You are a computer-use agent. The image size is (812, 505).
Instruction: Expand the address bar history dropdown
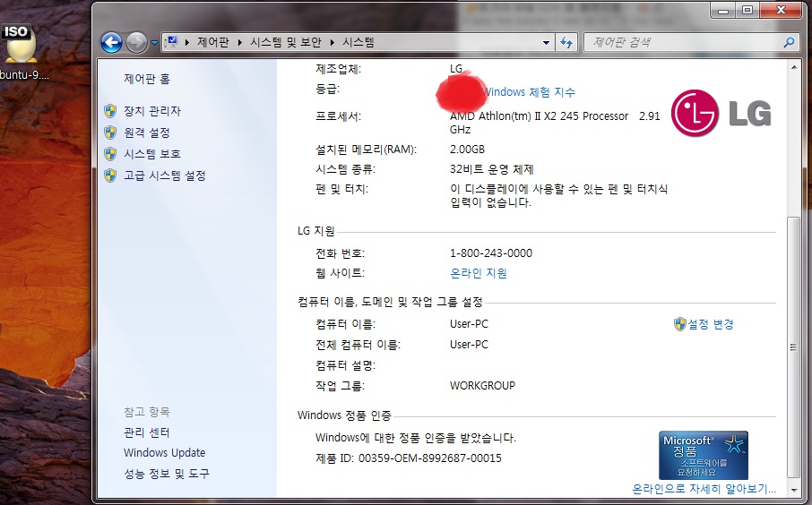[547, 42]
